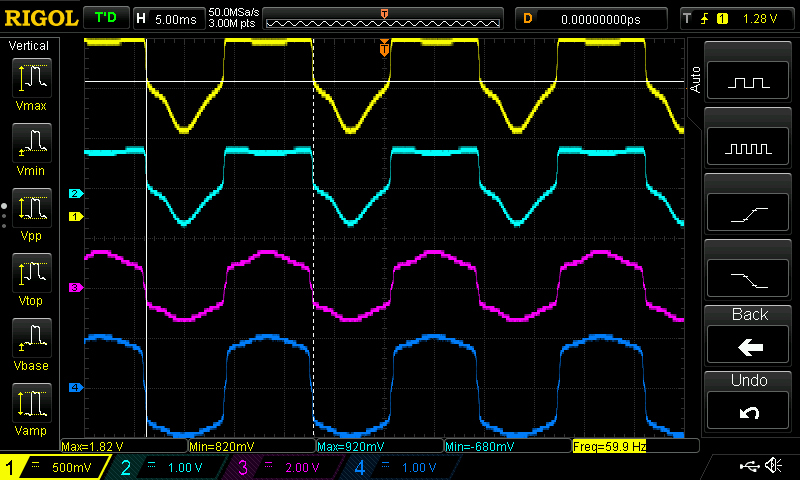Open the D delay time field
This screenshot has height=480, width=800.
click(x=592, y=18)
